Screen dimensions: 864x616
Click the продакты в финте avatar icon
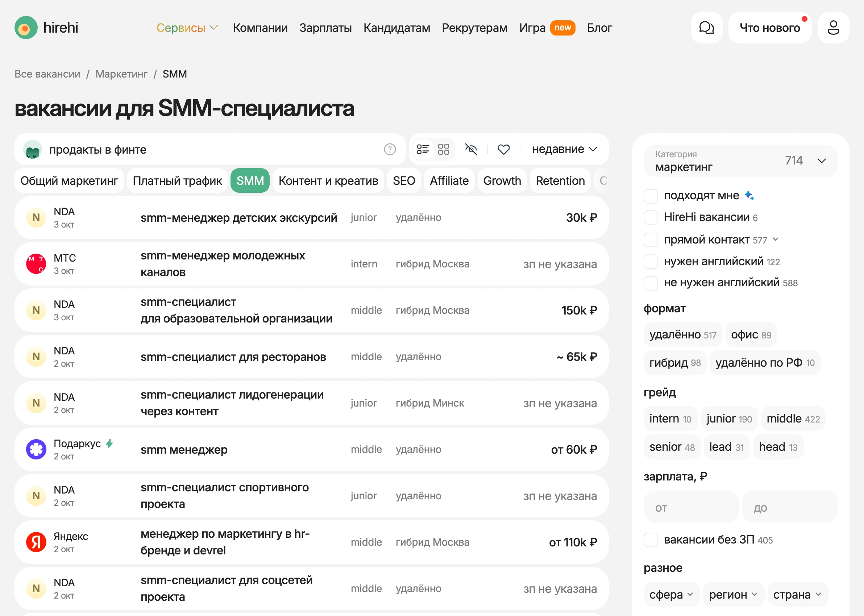pos(33,149)
